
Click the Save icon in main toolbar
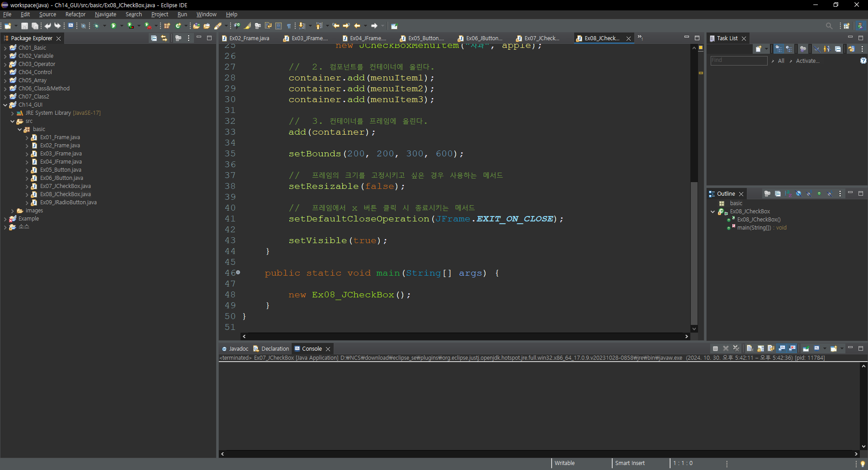point(24,26)
